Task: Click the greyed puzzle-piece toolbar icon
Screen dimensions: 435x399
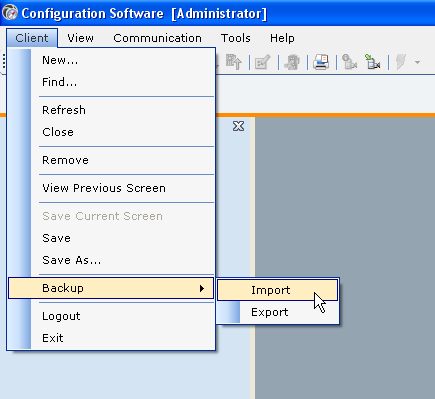Action: click(x=292, y=62)
